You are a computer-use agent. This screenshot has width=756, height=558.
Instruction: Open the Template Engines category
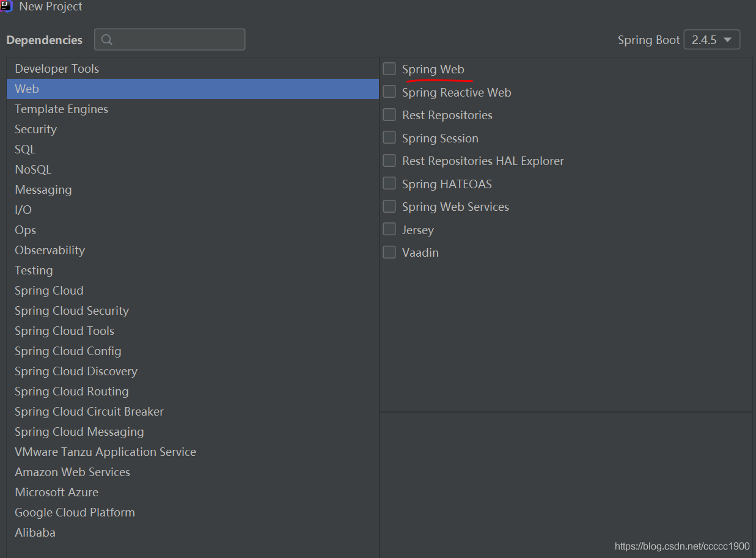(x=193, y=109)
